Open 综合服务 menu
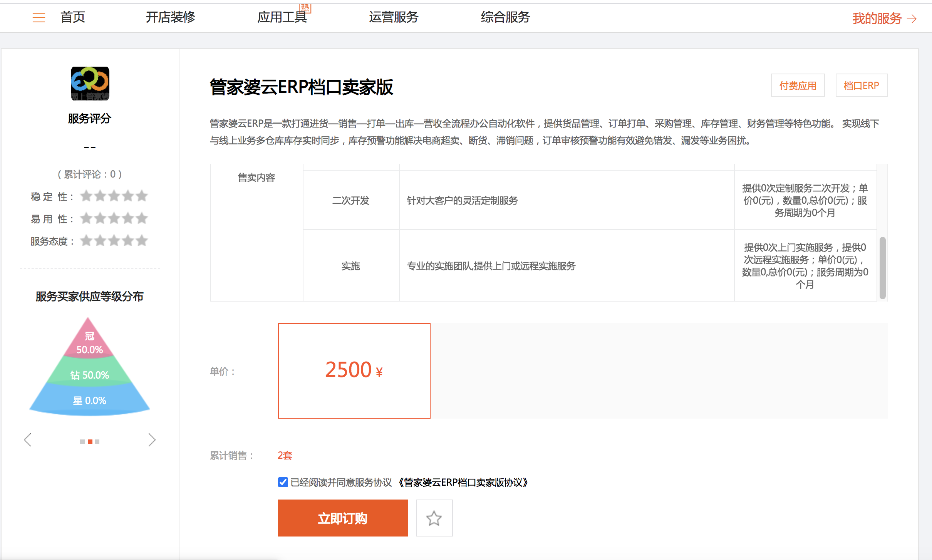Viewport: 932px width, 560px height. pos(505,17)
